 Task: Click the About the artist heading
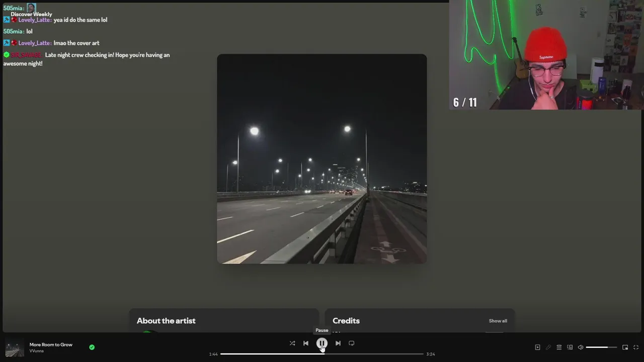coord(166,321)
